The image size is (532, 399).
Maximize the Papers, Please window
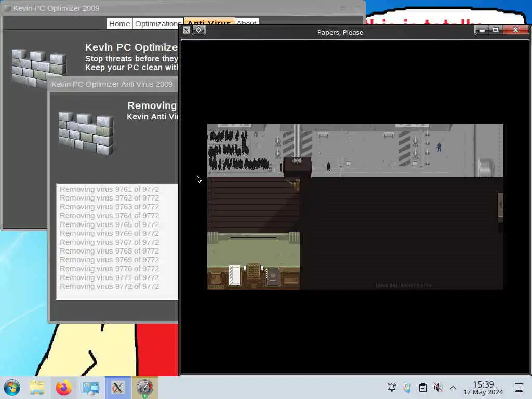(x=495, y=30)
